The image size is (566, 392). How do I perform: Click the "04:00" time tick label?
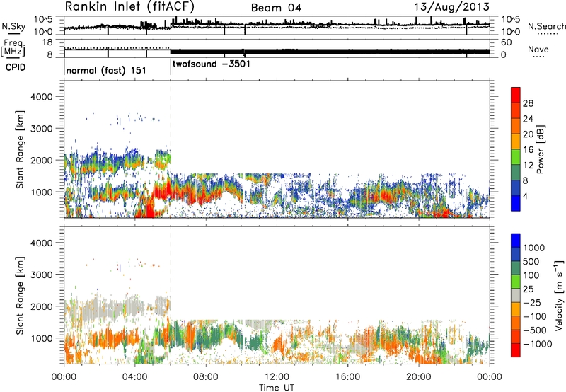click(135, 377)
